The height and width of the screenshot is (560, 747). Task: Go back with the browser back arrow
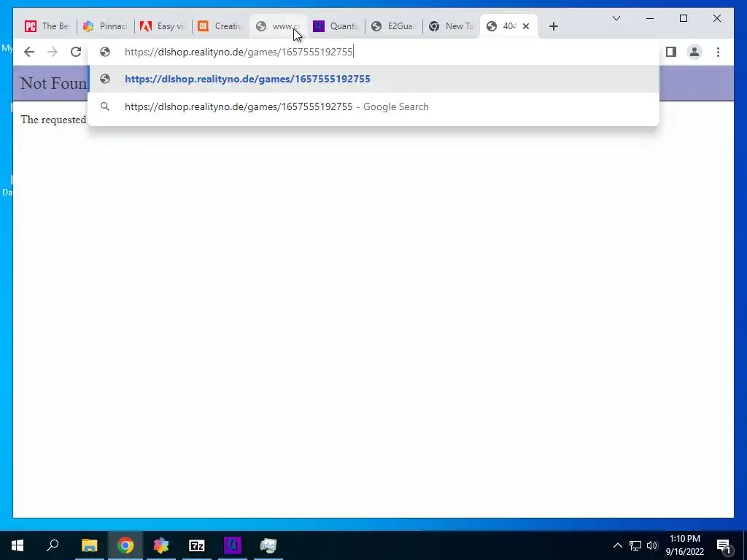(x=29, y=52)
